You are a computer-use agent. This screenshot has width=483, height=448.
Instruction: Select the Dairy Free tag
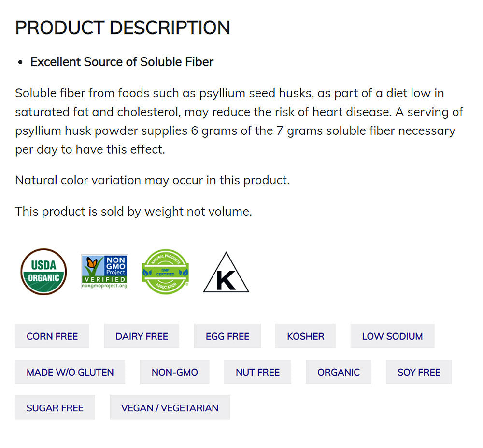[x=142, y=336]
